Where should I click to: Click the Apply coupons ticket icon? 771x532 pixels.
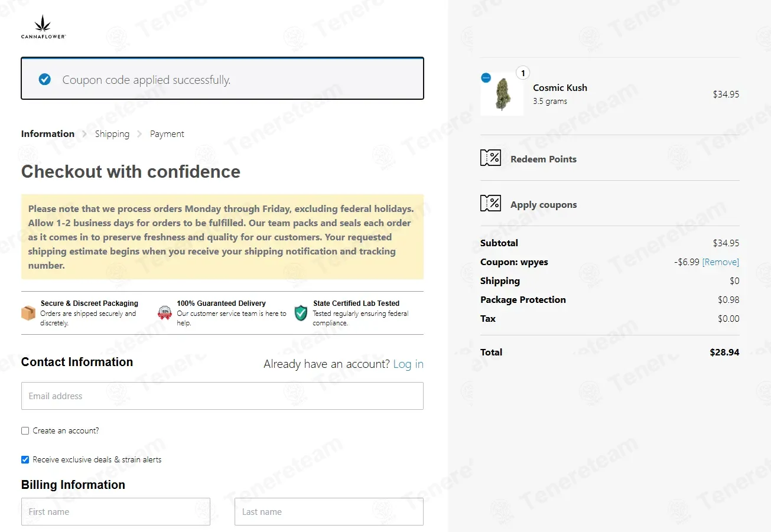490,204
